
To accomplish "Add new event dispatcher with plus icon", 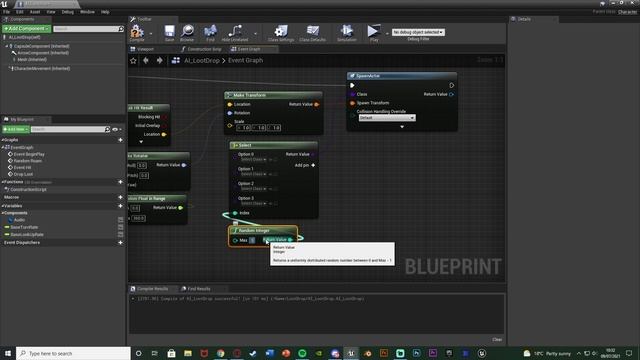I will pyautogui.click(x=120, y=242).
